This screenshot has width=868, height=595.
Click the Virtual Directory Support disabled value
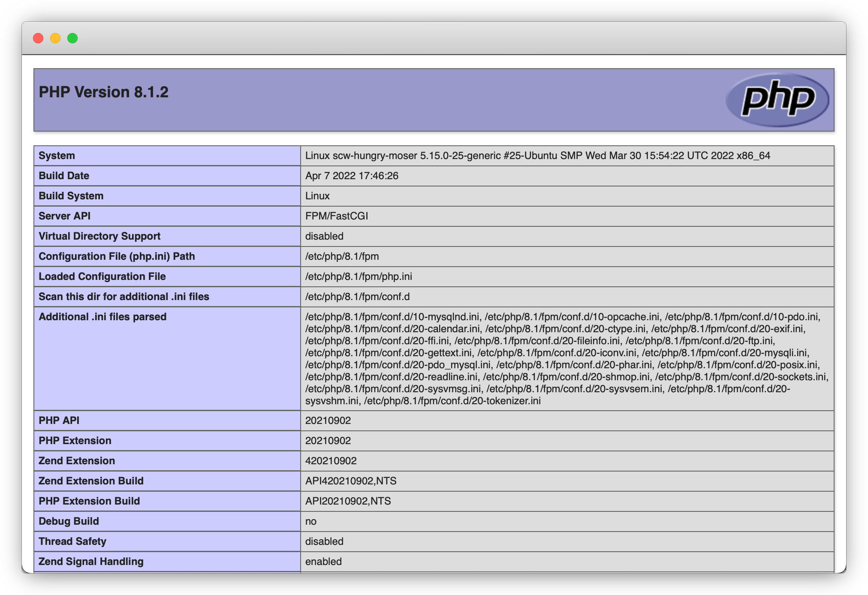[x=324, y=236]
